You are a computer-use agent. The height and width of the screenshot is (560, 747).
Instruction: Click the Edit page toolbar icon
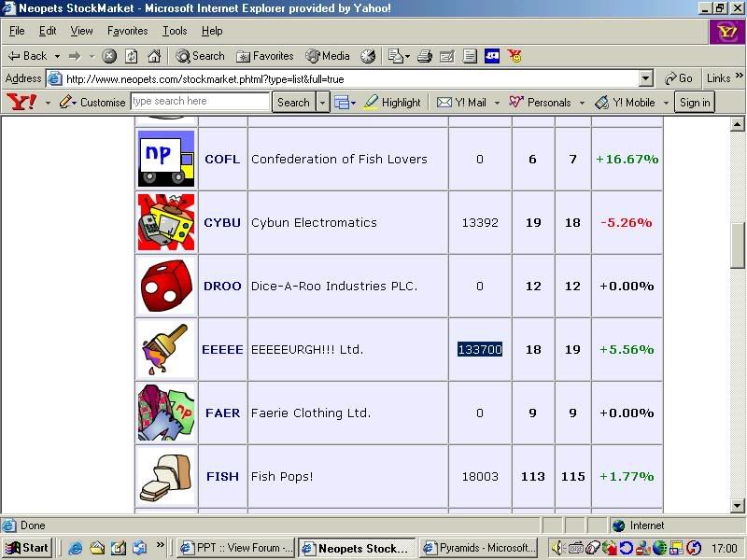[x=447, y=56]
